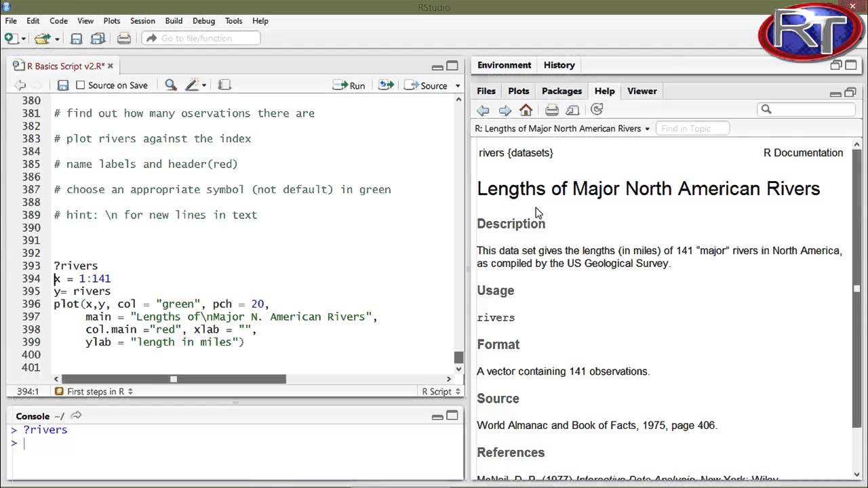The height and width of the screenshot is (488, 868).
Task: Open the Tools menu
Action: tap(233, 21)
